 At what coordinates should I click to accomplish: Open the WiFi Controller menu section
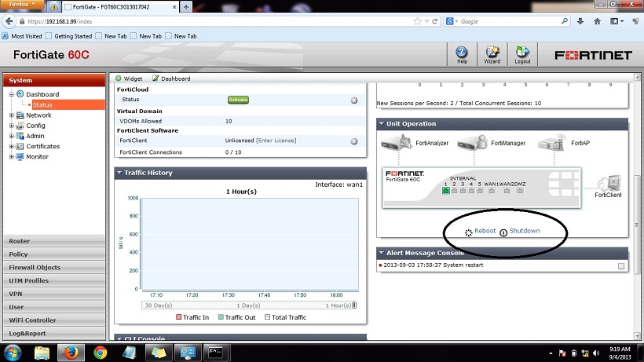coord(54,320)
